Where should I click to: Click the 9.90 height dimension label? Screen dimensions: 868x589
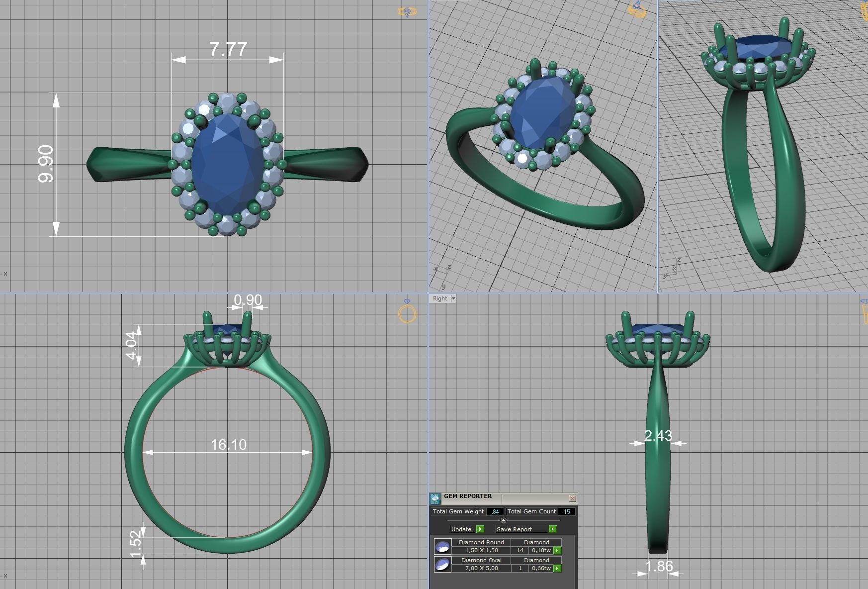pyautogui.click(x=46, y=164)
